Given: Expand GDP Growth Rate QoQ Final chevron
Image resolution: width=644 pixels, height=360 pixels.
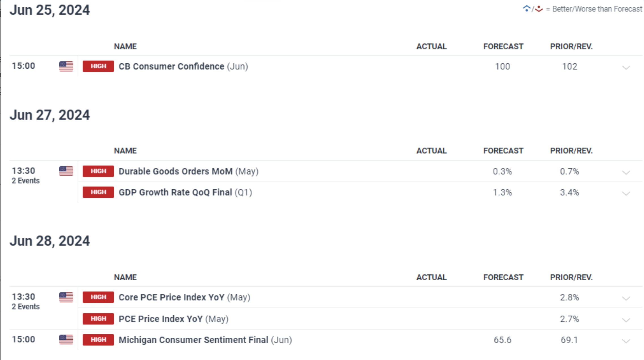Looking at the screenshot, I should 626,194.
